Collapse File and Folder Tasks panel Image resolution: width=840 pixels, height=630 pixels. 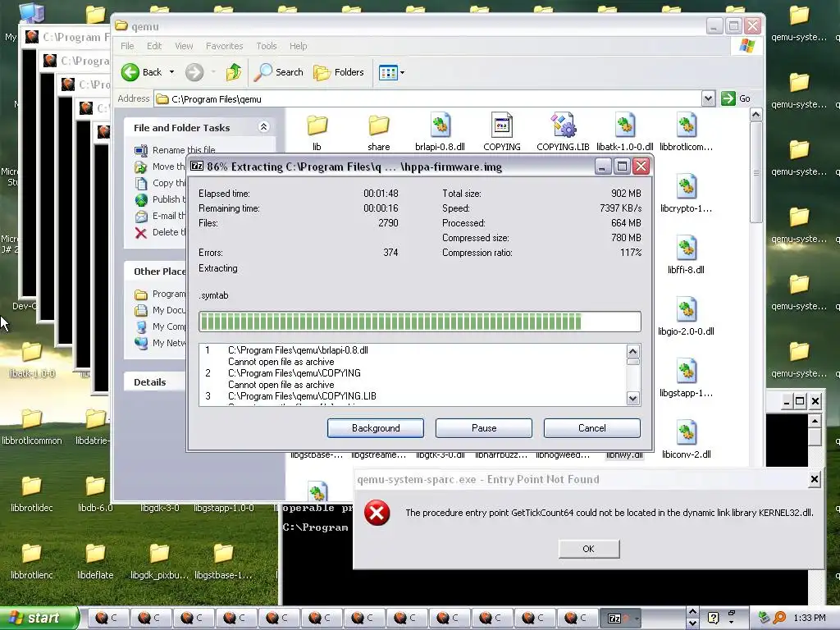(263, 127)
